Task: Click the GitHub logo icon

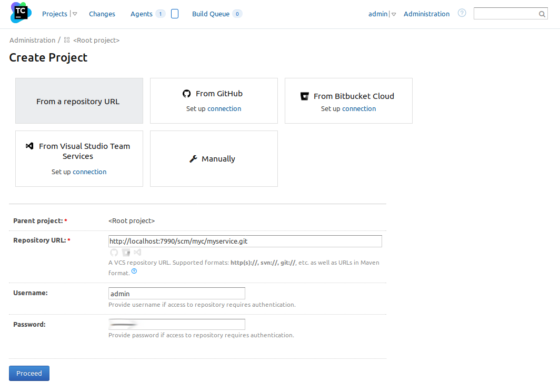Action: coord(186,94)
